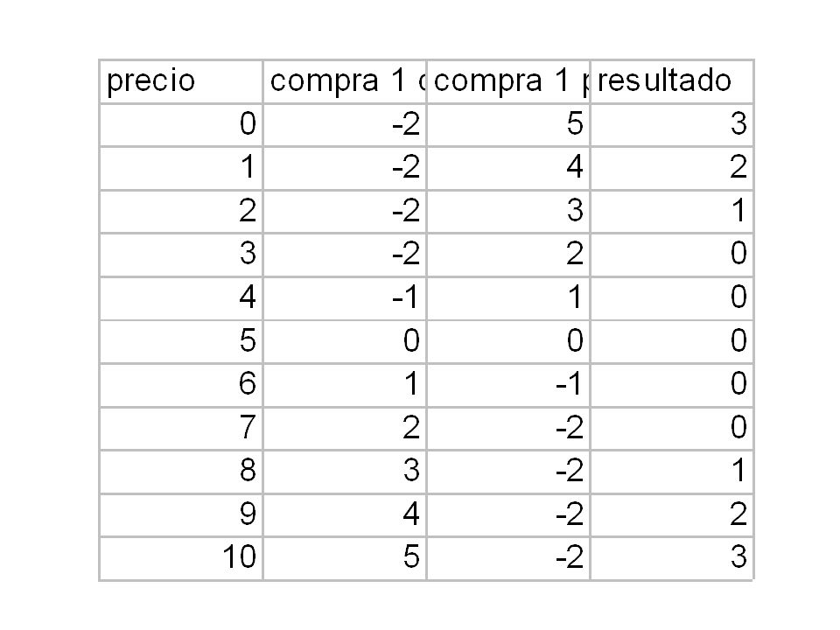Click the -1 cell in the precio 4 row

click(x=345, y=298)
